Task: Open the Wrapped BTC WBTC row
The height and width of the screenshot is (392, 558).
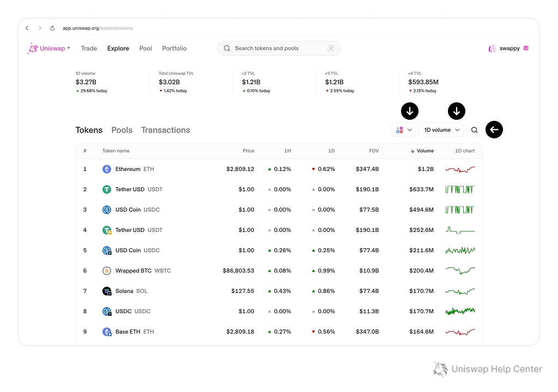Action: click(x=278, y=271)
